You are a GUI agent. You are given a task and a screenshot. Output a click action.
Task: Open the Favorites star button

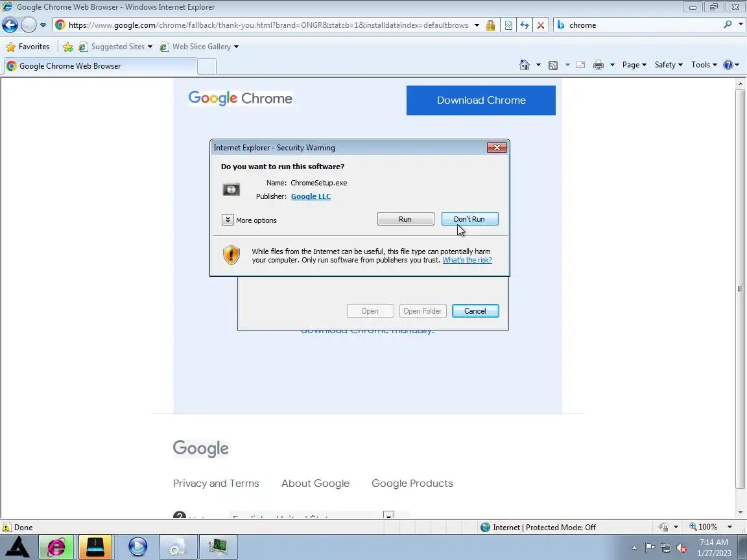click(28, 46)
